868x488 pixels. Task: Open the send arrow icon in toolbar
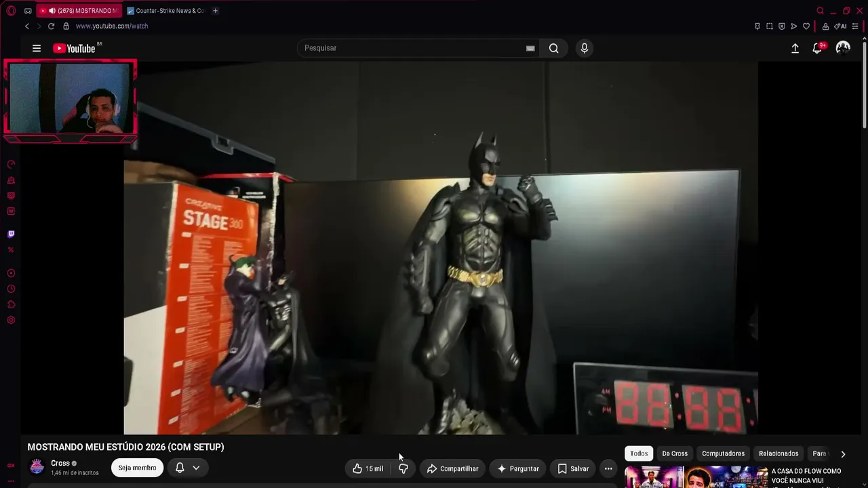coord(794,26)
